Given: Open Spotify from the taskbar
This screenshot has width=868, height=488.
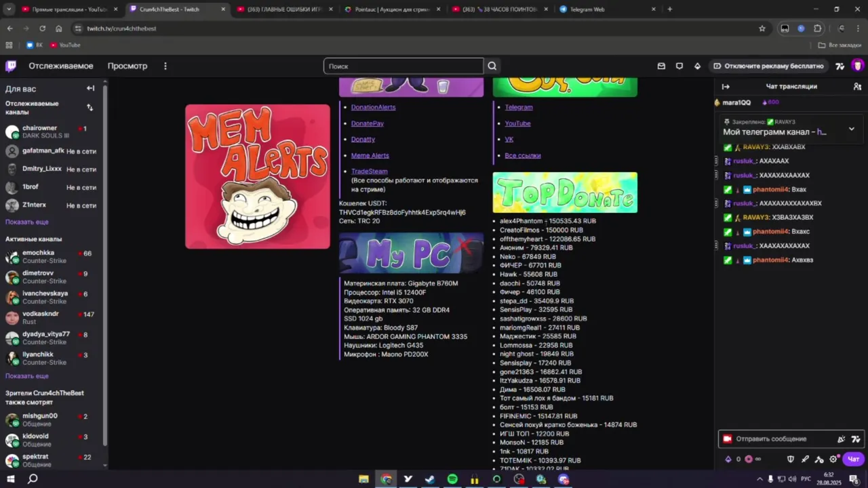Looking at the screenshot, I should [x=452, y=479].
